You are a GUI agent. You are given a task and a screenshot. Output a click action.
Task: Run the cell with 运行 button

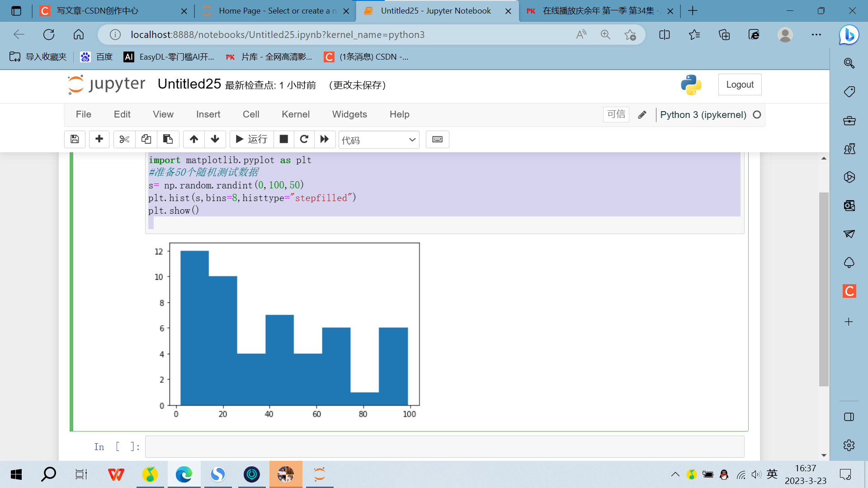[x=252, y=139]
